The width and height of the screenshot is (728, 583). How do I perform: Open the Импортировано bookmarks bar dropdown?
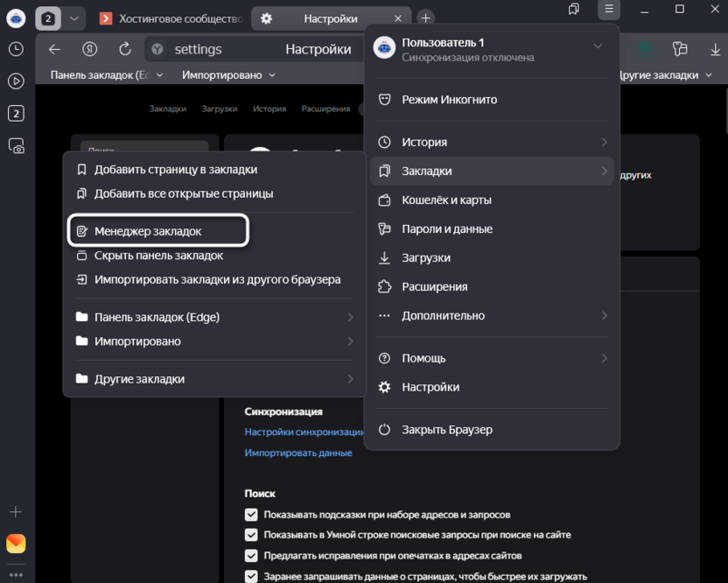coord(228,75)
